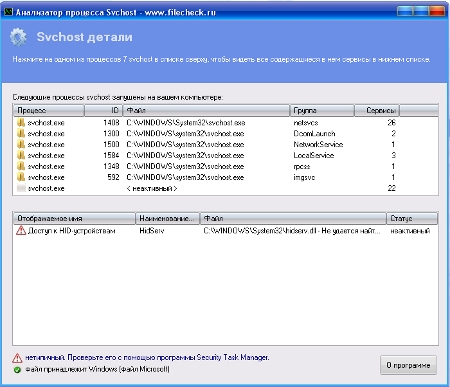Click the icon of svchost.exe 1584

click(x=21, y=155)
